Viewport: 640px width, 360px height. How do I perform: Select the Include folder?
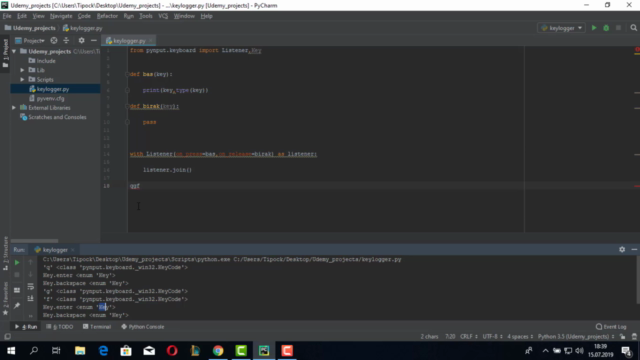point(46,61)
